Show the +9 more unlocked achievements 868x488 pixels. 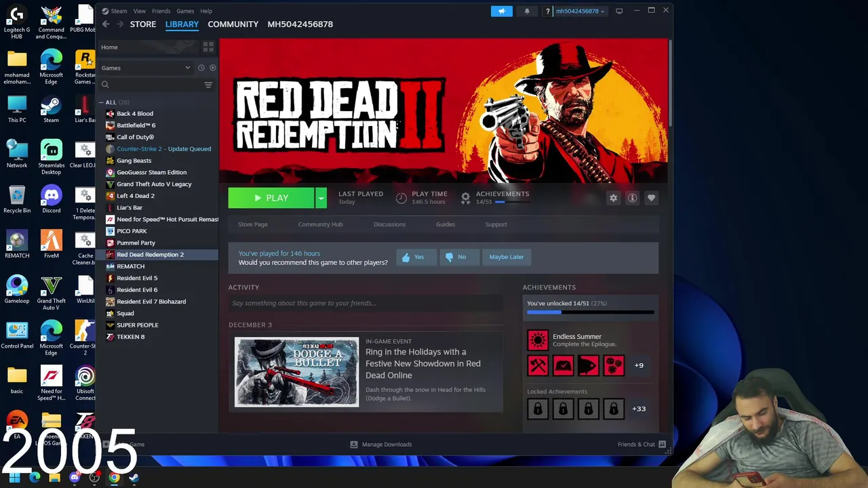639,365
